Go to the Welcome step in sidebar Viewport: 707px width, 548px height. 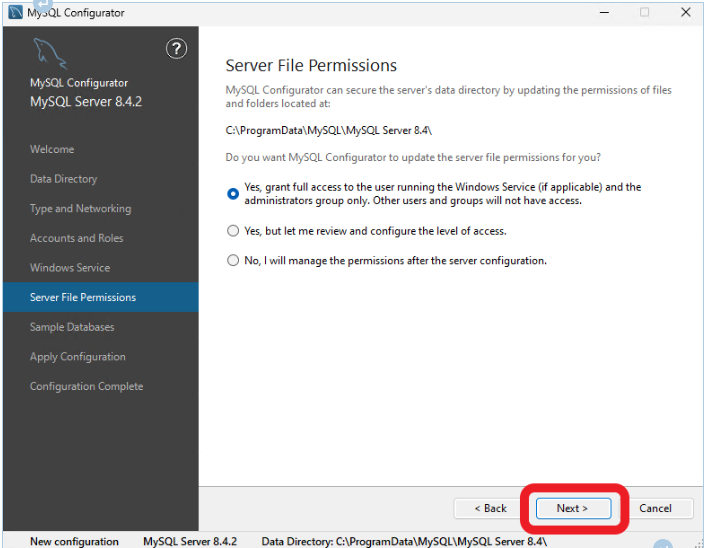click(52, 149)
